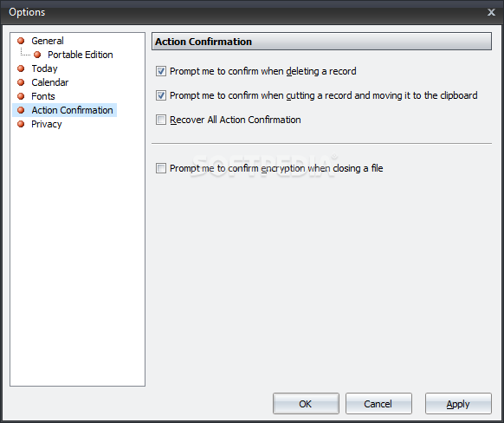Select the Portable Edition sub-item

pos(81,55)
